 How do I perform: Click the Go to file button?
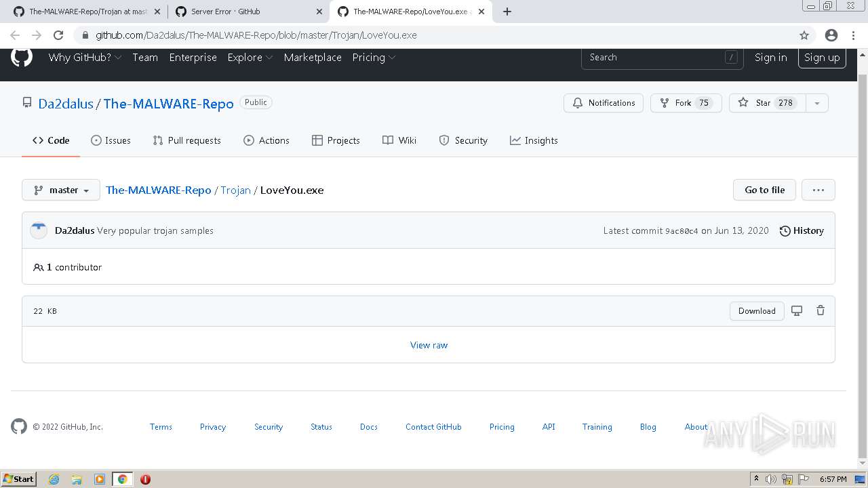764,190
